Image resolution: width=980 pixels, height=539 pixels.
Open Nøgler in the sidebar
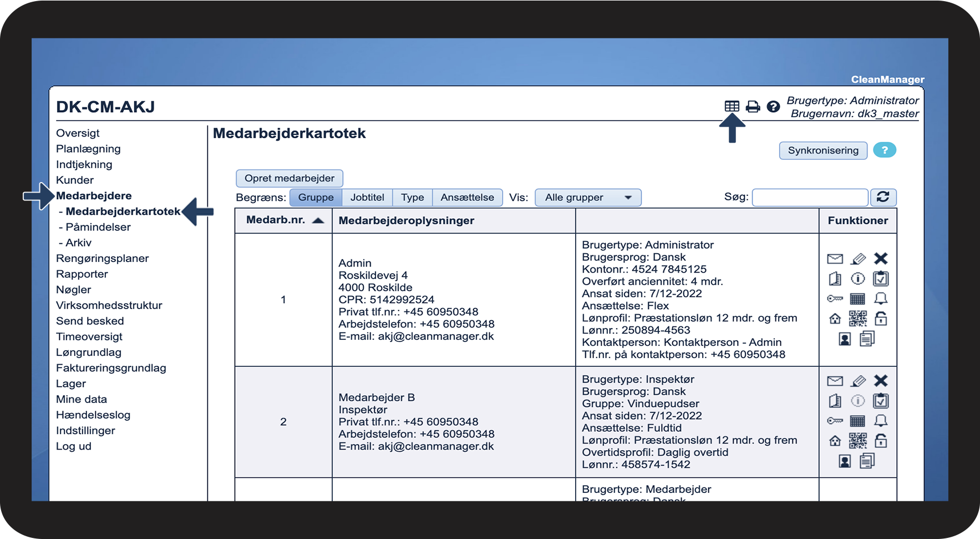coord(74,289)
